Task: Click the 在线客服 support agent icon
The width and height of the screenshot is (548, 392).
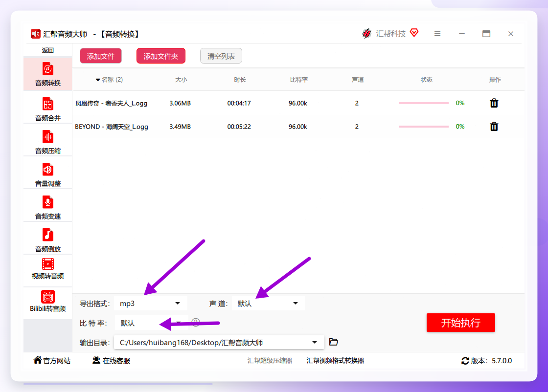Action: 96,360
